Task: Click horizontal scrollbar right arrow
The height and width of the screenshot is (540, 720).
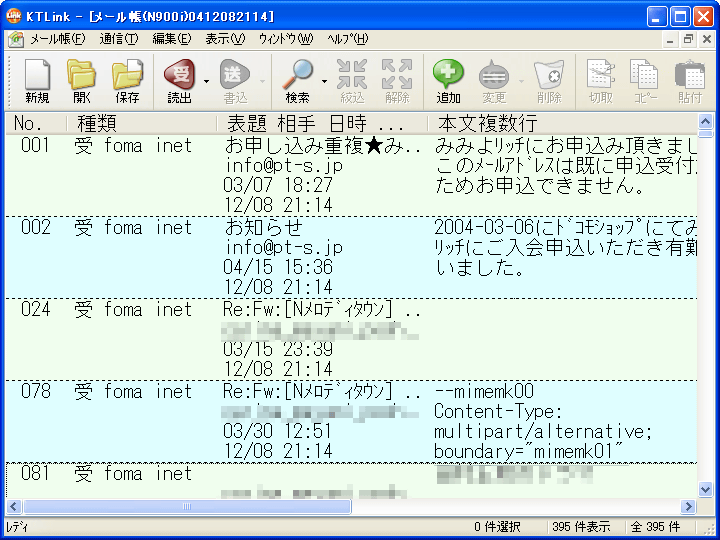Action: click(x=688, y=506)
